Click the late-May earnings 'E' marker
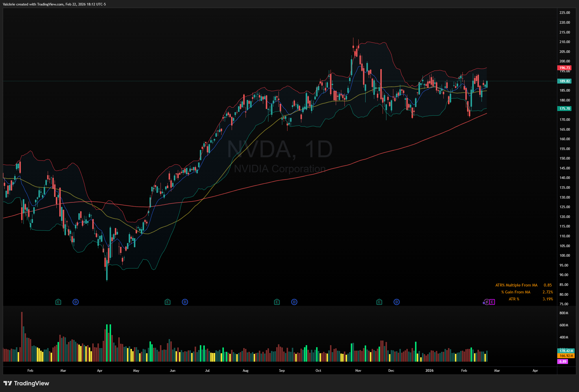This screenshot has height=392, width=579. point(167,302)
